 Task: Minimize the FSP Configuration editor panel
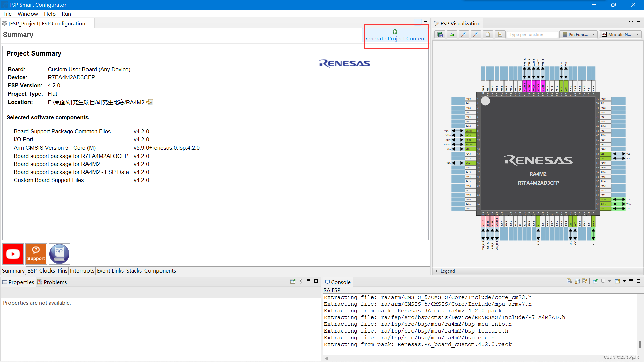[x=418, y=22]
